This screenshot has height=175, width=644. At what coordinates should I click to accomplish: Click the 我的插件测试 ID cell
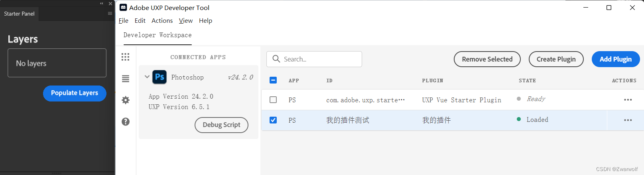(348, 120)
